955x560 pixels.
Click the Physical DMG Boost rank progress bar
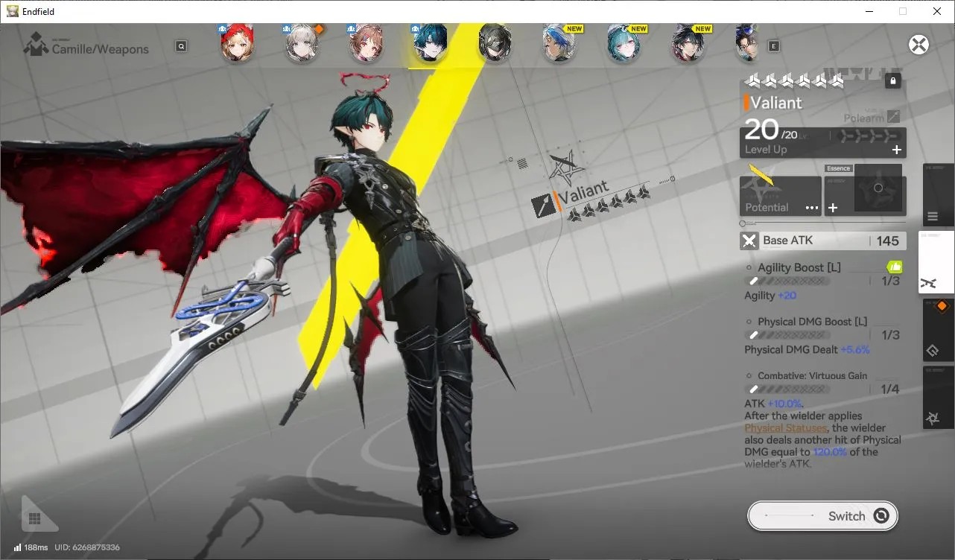[x=787, y=335]
